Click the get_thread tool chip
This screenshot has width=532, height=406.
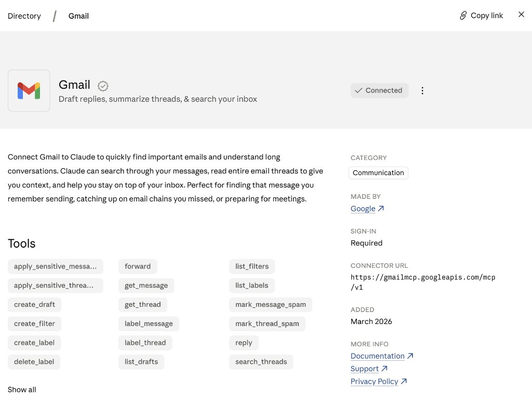tap(142, 305)
